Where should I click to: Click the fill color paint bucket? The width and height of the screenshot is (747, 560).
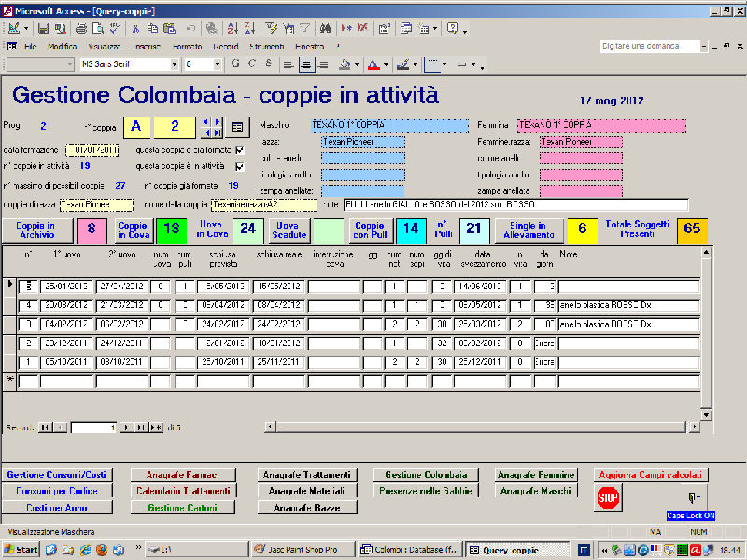point(345,64)
